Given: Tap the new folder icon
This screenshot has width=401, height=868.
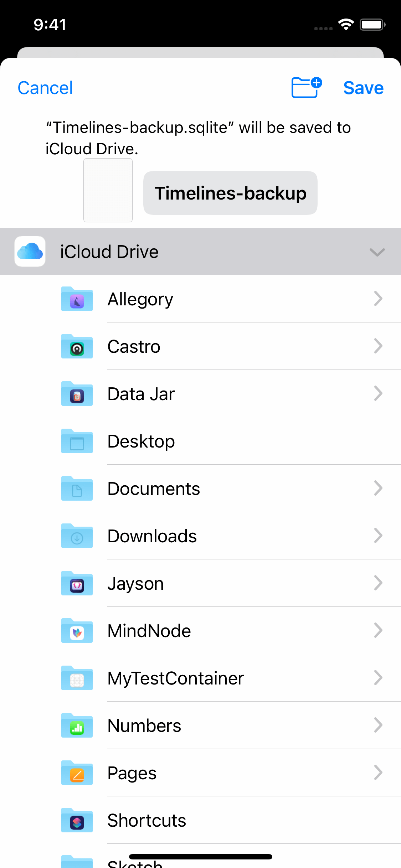Looking at the screenshot, I should (x=307, y=87).
